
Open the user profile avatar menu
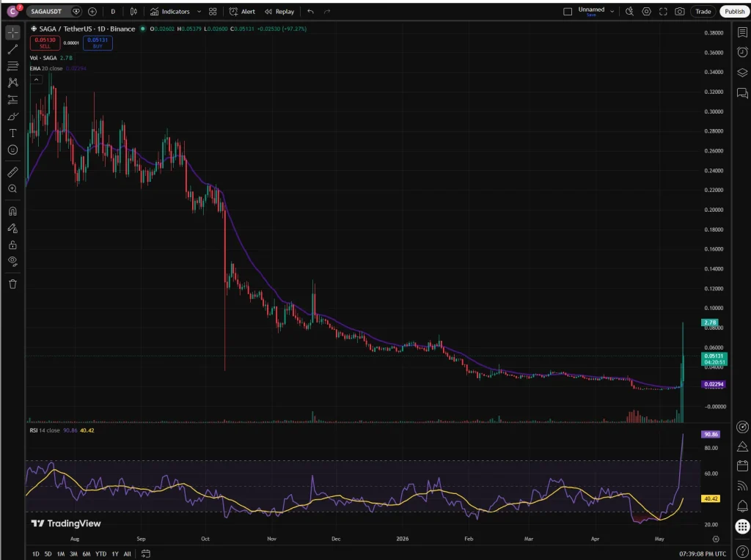pyautogui.click(x=13, y=12)
